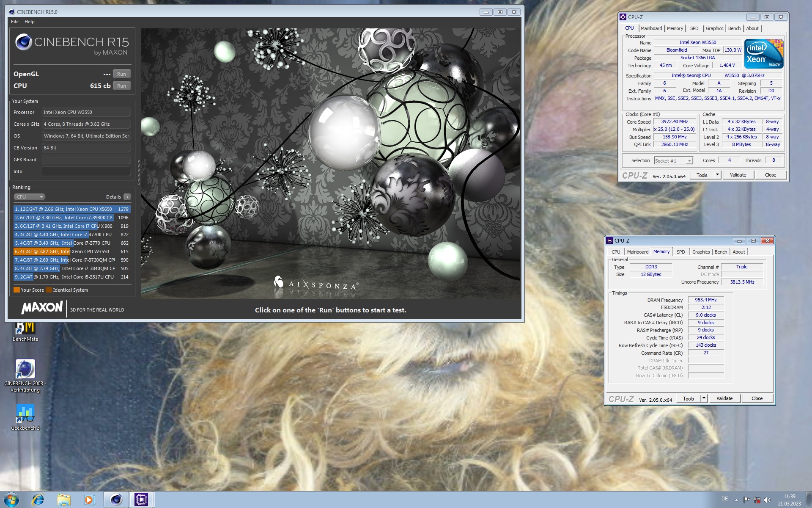The width and height of the screenshot is (812, 508).
Task: Click the orange Your Score swatch
Action: pos(17,290)
